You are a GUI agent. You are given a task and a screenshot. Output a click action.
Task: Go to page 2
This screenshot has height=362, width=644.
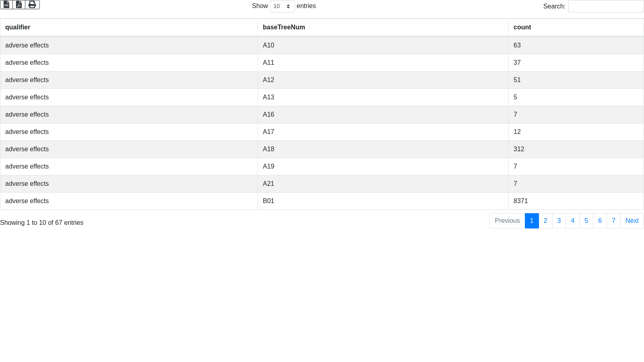pyautogui.click(x=545, y=221)
